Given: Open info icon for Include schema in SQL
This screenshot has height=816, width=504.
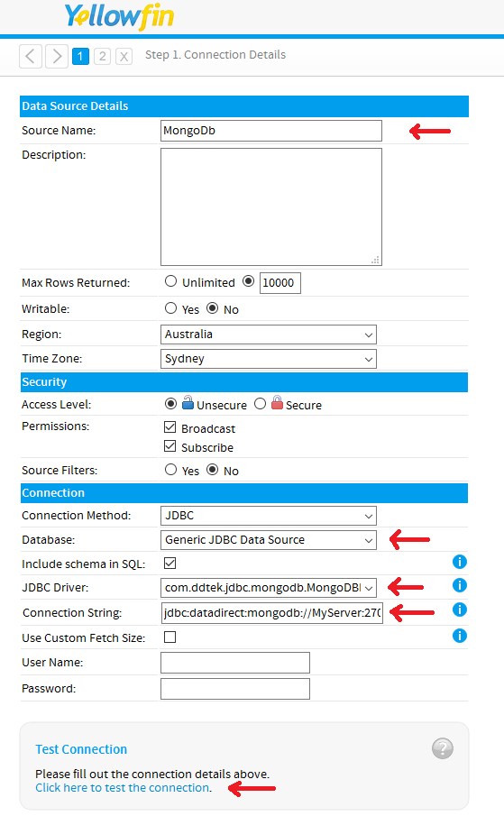Looking at the screenshot, I should pyautogui.click(x=459, y=562).
